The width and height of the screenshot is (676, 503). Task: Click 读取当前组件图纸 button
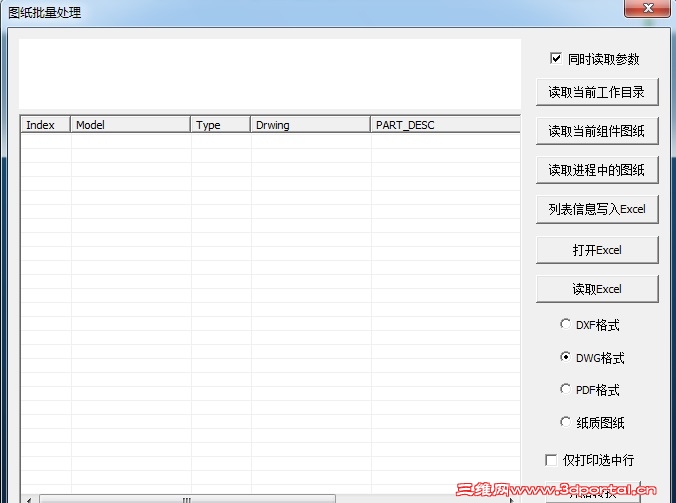pyautogui.click(x=597, y=131)
